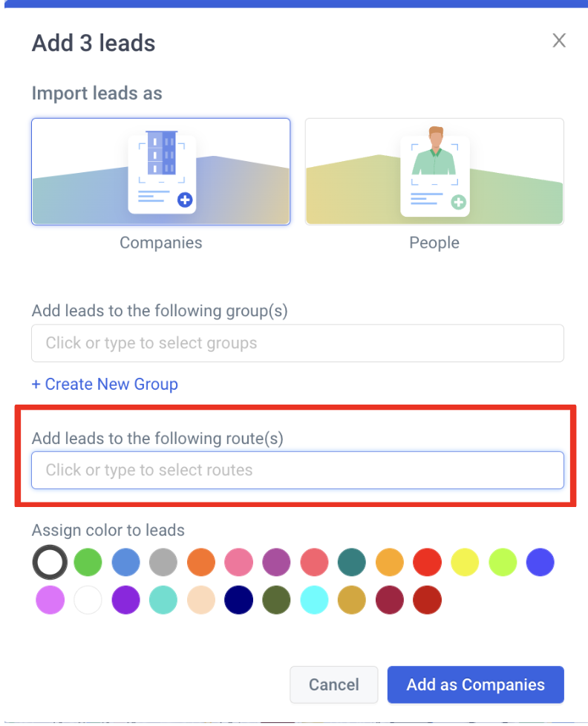Select the gray color swatch

click(163, 562)
